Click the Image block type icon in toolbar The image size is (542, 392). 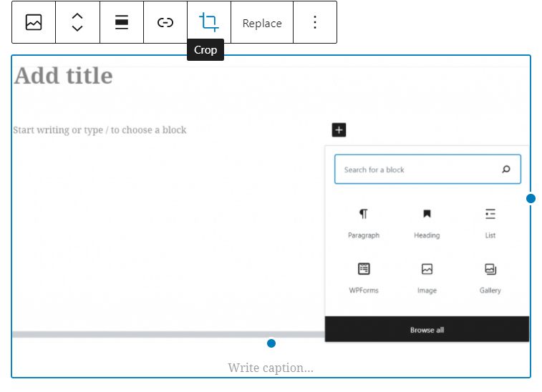[34, 22]
